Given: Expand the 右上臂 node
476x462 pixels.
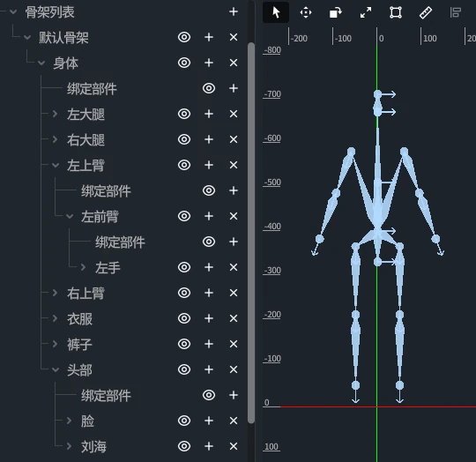Looking at the screenshot, I should [55, 293].
